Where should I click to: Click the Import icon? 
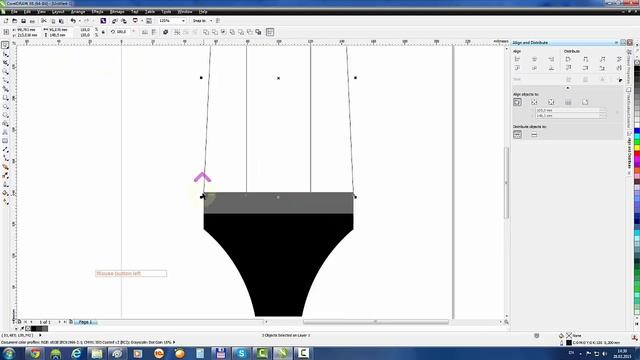pos(115,21)
